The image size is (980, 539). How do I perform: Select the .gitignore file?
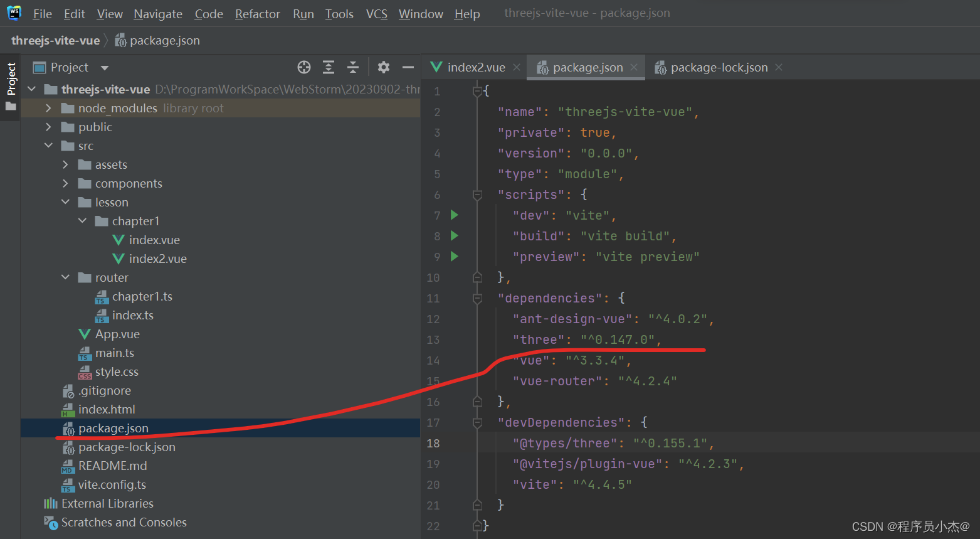[x=104, y=390]
